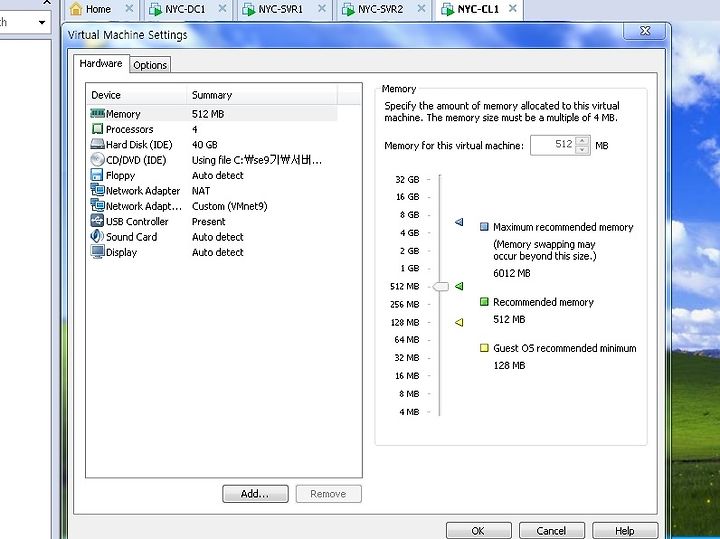Screen dimensions: 720x539
Task: Select the USB Controller icon
Action: (97, 221)
